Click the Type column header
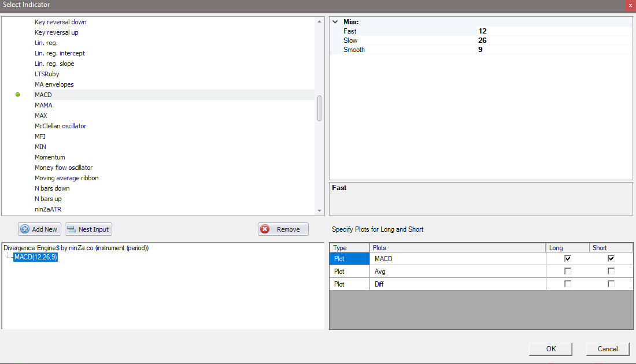 [349, 248]
